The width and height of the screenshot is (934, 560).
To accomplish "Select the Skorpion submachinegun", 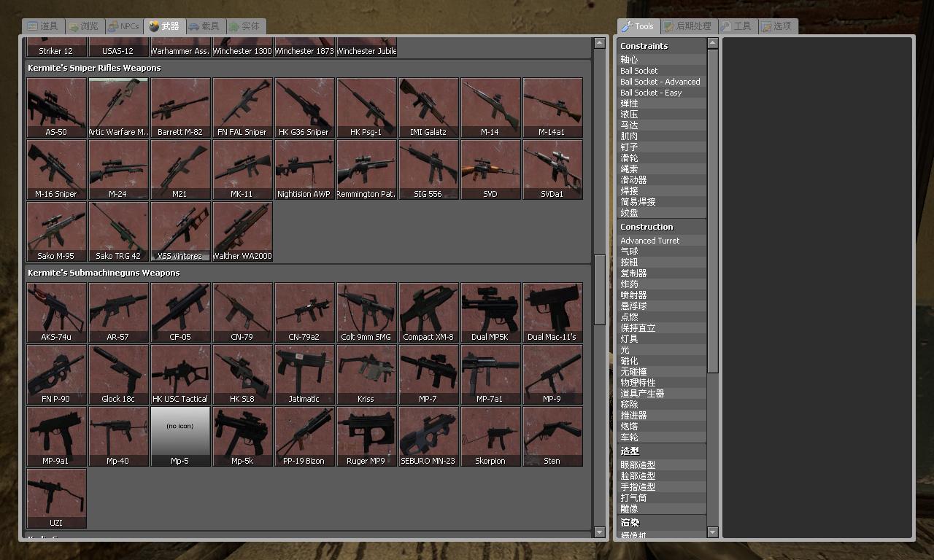I will coord(490,437).
